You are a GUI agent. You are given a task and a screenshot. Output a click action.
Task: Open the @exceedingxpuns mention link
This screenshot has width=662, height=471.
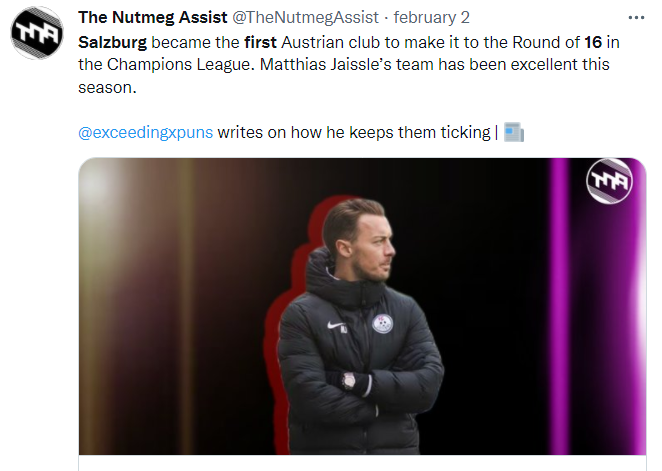(x=146, y=133)
